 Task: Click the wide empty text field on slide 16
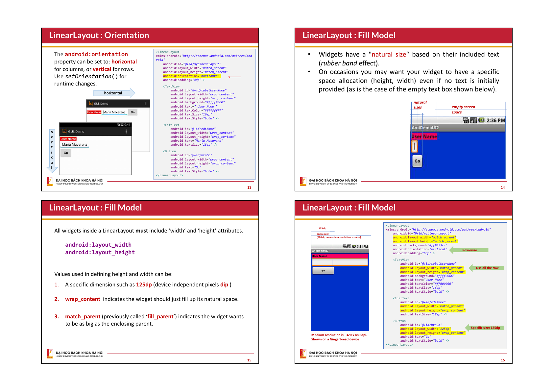click(340, 262)
